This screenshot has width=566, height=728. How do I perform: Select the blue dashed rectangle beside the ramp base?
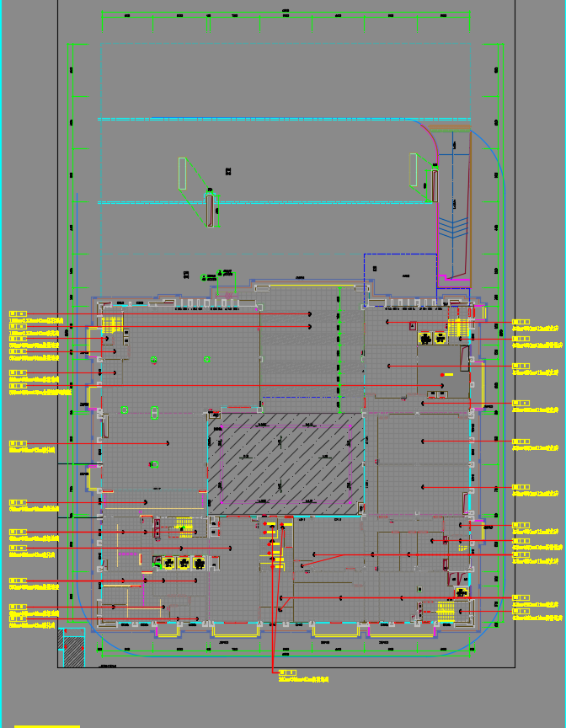click(x=400, y=280)
